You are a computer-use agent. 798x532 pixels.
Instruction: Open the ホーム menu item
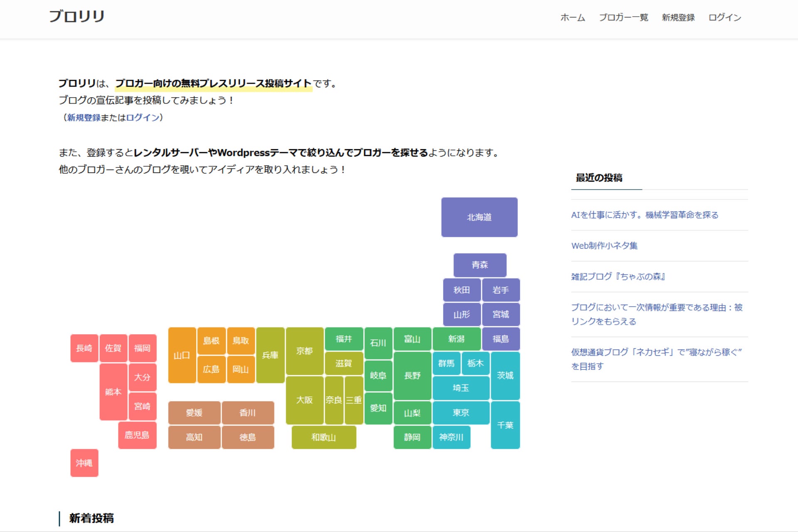pos(572,17)
